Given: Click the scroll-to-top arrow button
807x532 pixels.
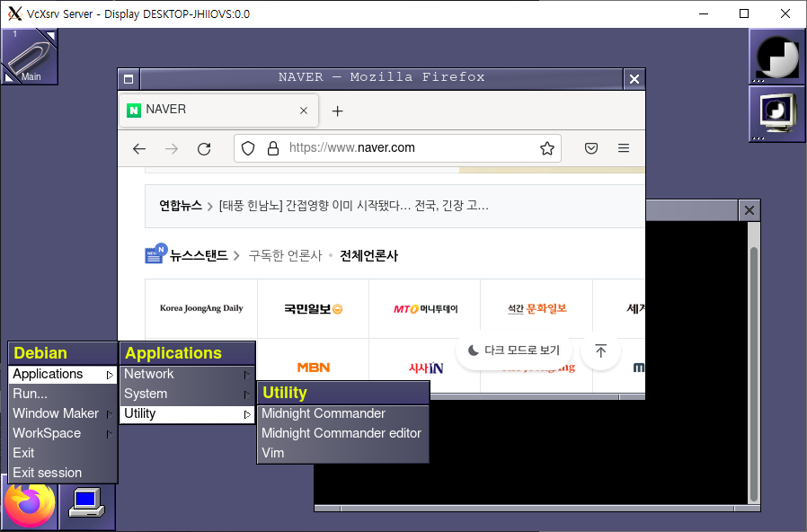Looking at the screenshot, I should point(600,350).
